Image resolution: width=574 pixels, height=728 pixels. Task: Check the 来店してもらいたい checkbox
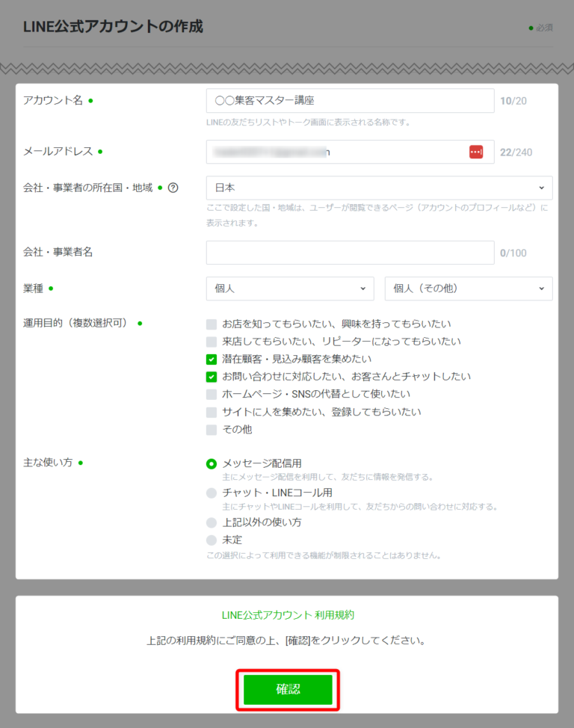tap(212, 342)
